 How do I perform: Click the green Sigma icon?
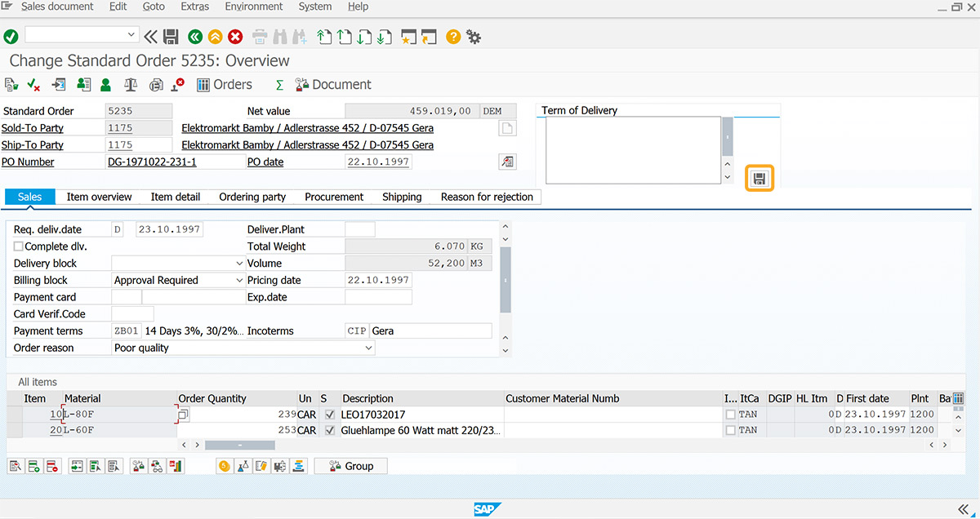pyautogui.click(x=279, y=85)
